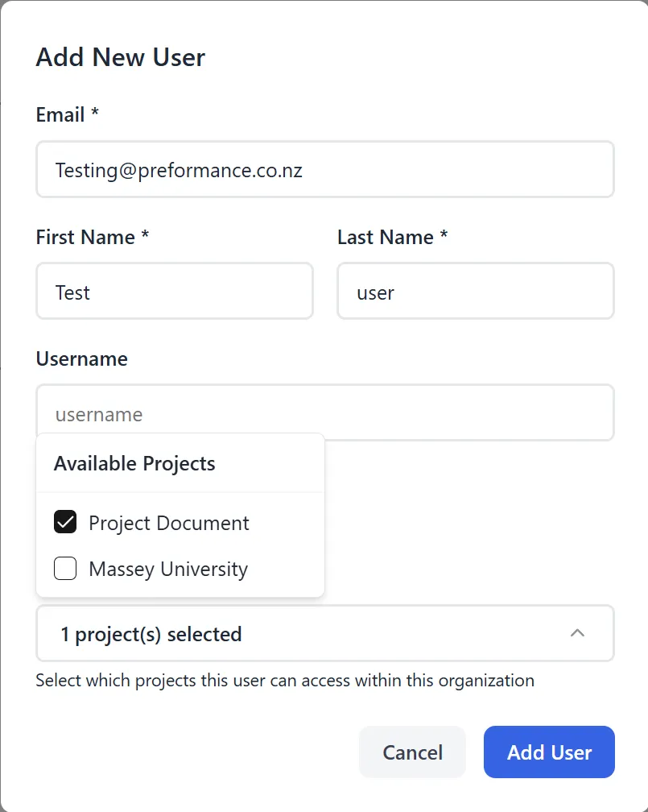Screen dimensions: 648x812
Task: Collapse the projects list using the chevron icon
Action: (578, 633)
